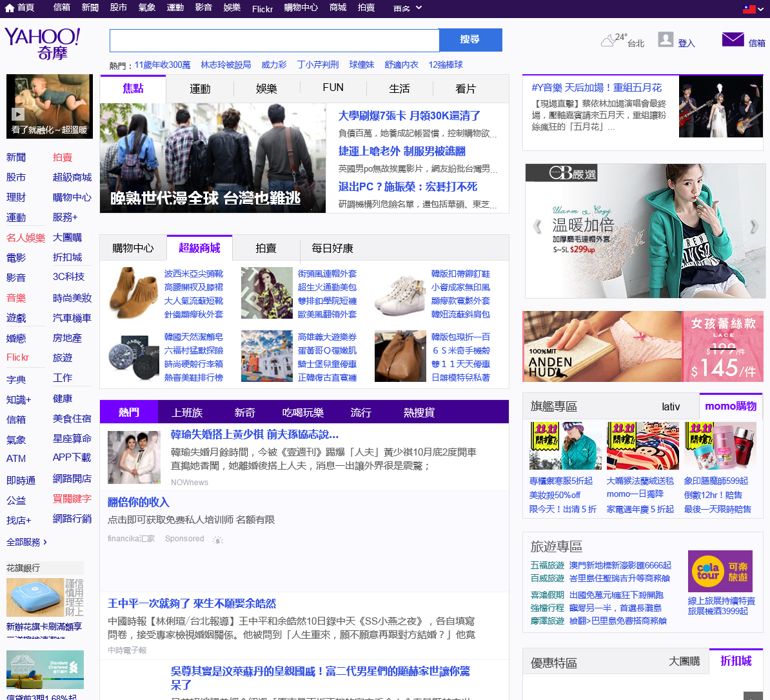
Task: Open the 看片 tab
Action: (x=466, y=89)
